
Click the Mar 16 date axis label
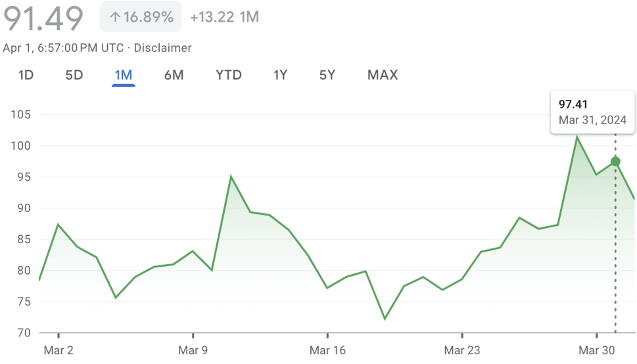point(328,351)
